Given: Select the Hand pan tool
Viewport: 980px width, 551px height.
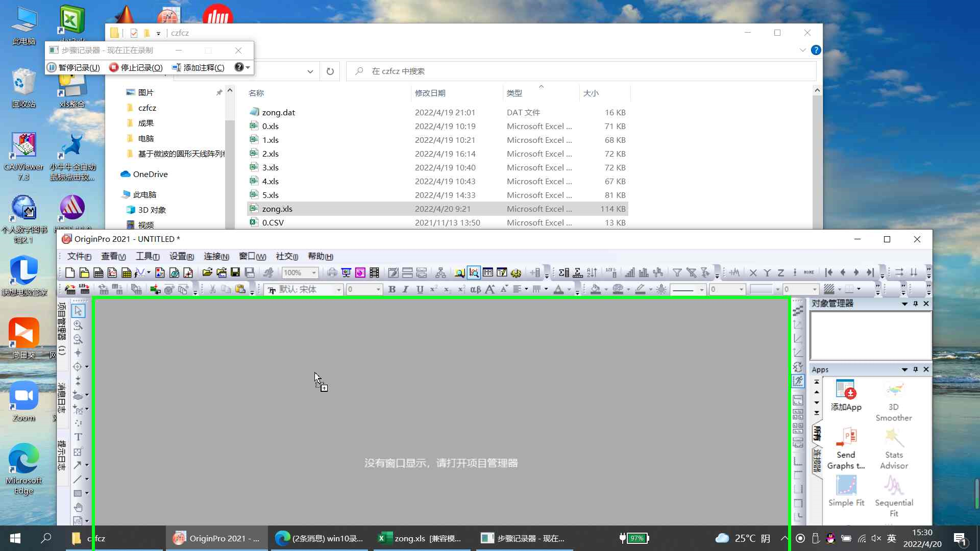Looking at the screenshot, I should [79, 507].
